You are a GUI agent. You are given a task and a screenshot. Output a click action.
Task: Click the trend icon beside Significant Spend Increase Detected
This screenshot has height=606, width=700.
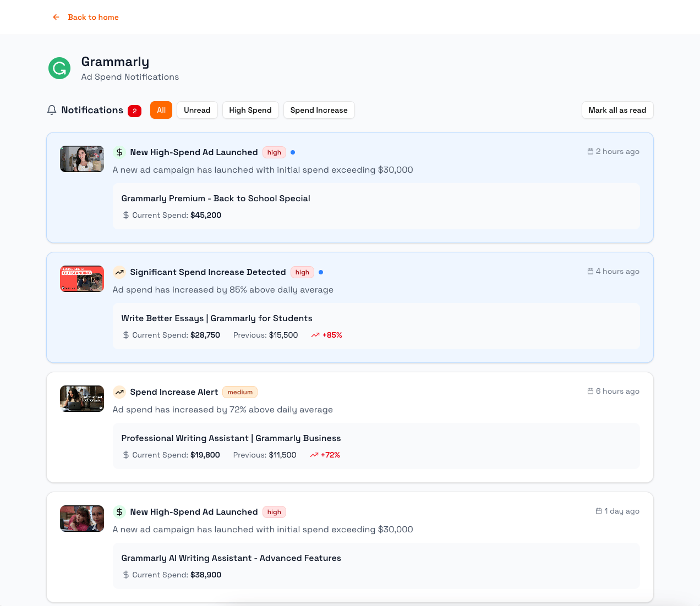pyautogui.click(x=119, y=272)
